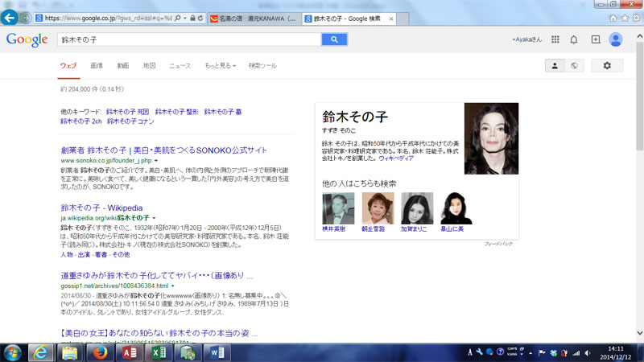This screenshot has height=362, width=644.
Task: Open Google notifications bell icon
Action: 574,39
